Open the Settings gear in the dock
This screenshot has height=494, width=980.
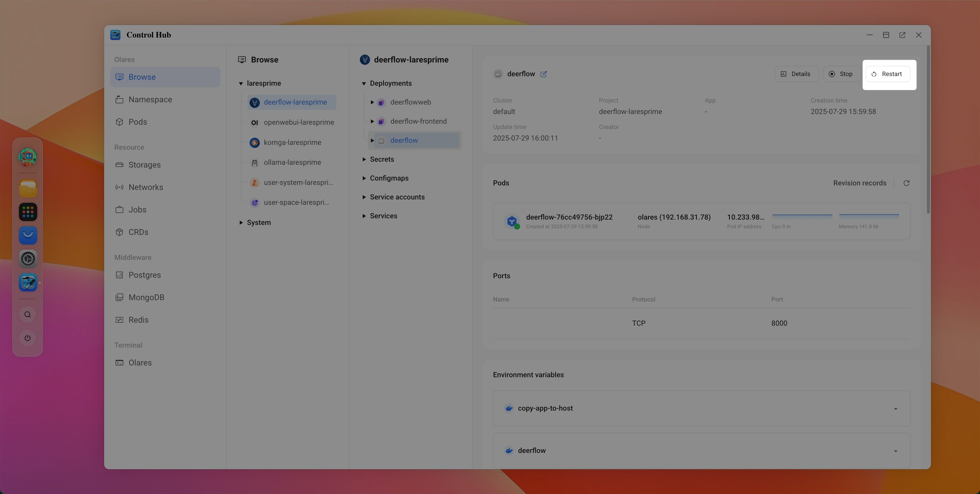[28, 259]
